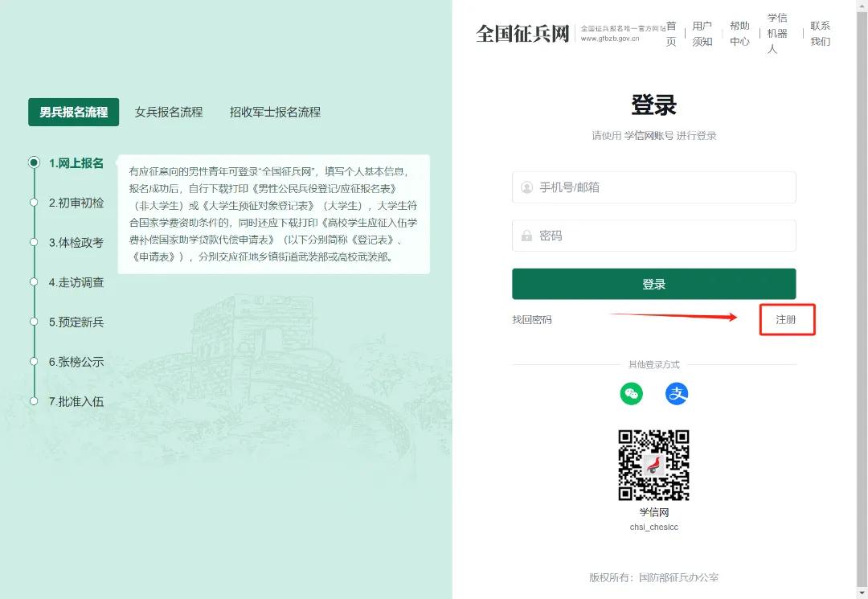The width and height of the screenshot is (868, 599).
Task: Click the Alipay login icon
Action: pyautogui.click(x=677, y=394)
